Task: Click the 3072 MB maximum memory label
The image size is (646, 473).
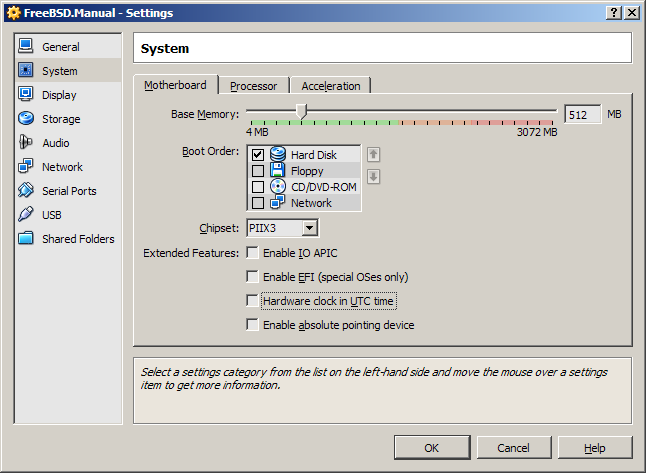Action: (x=537, y=132)
